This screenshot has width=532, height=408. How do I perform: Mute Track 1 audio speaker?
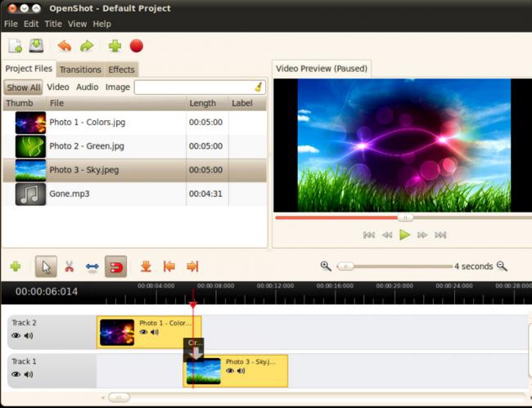[29, 374]
